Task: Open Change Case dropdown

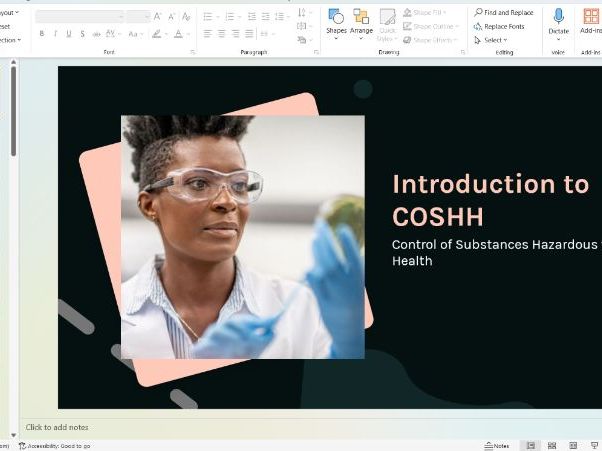Action: [x=135, y=34]
